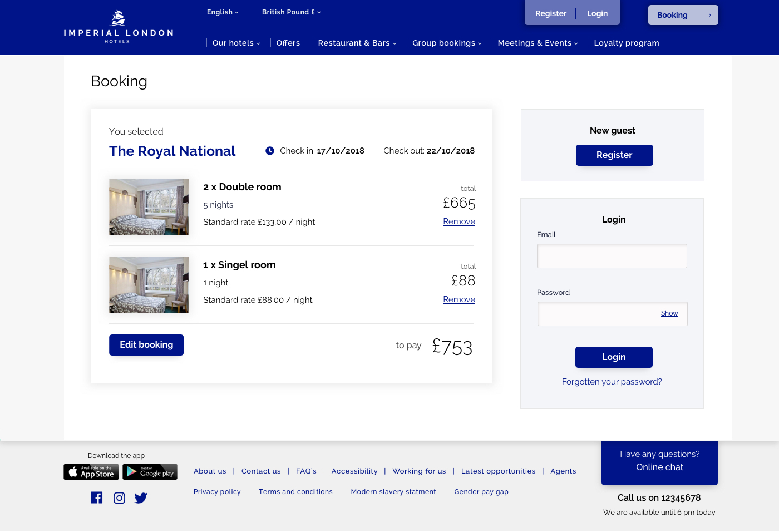
Task: Open the Online chat link
Action: (x=659, y=467)
